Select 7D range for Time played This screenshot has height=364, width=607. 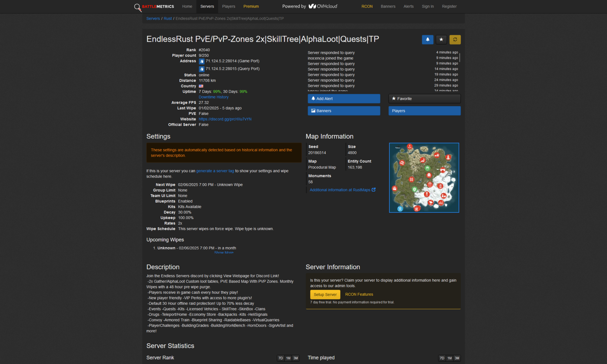pos(442,358)
